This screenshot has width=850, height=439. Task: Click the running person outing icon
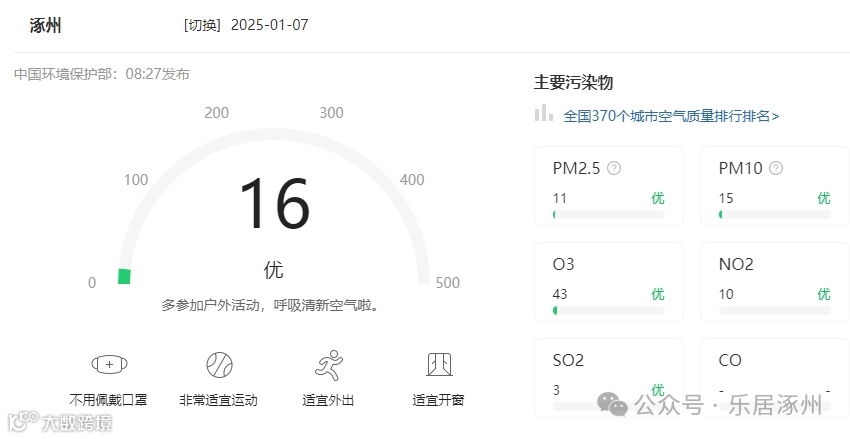[329, 365]
